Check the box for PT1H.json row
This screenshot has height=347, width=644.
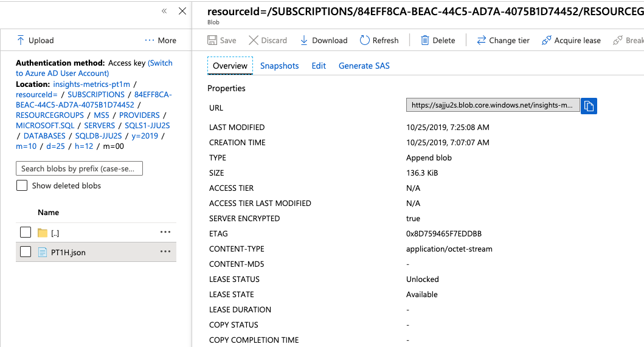coord(26,252)
